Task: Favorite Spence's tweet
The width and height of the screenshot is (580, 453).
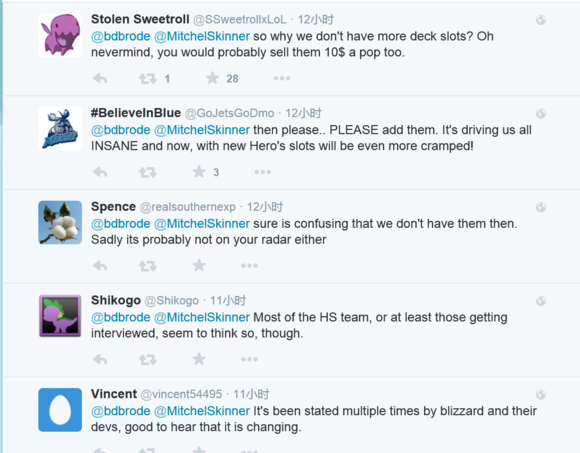Action: [x=199, y=265]
